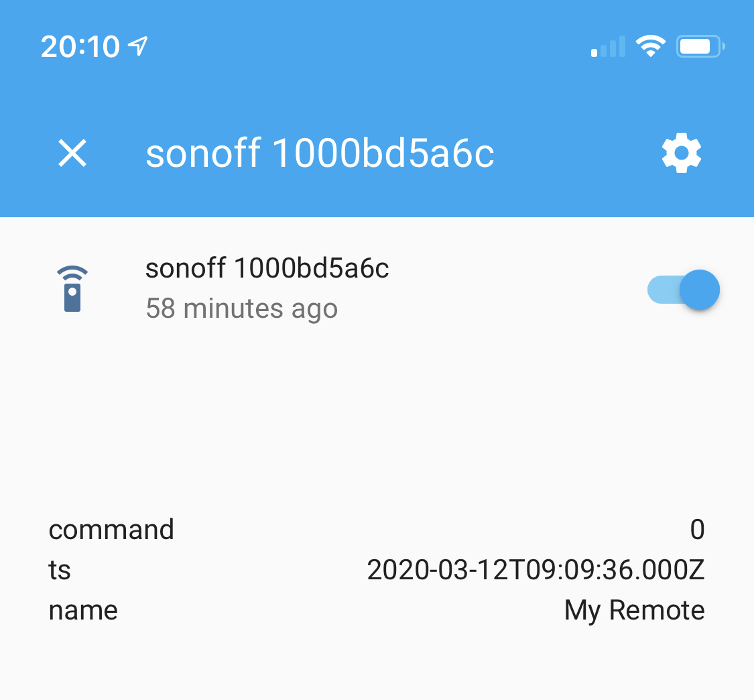The height and width of the screenshot is (700, 754).
Task: Close the sonoff device view with the X
Action: tap(72, 153)
